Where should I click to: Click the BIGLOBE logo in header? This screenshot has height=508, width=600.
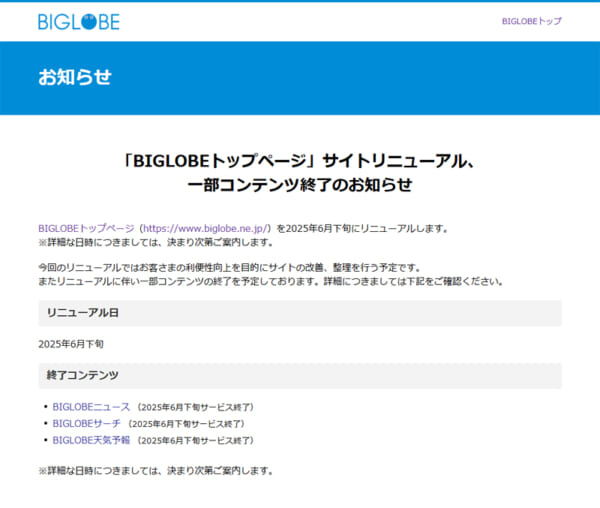[79, 22]
